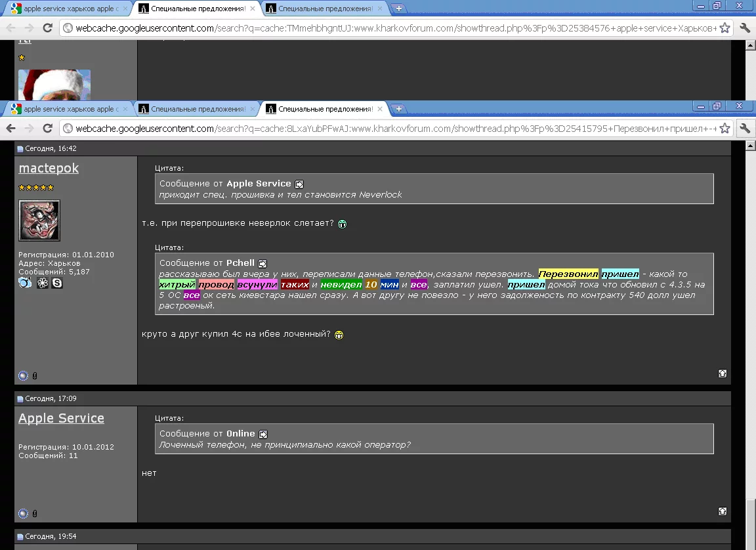The height and width of the screenshot is (550, 756).
Task: Open new tab in back browser window
Action: [x=399, y=9]
